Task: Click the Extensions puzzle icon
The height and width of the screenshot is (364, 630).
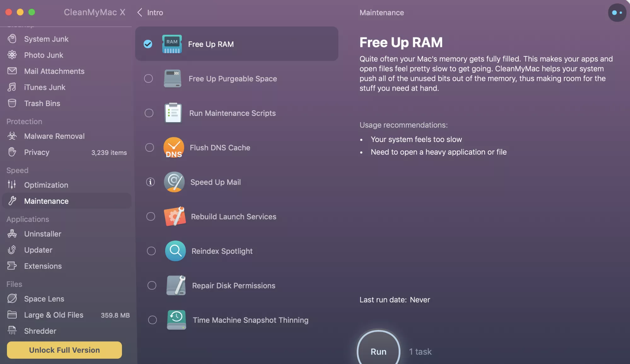Action: pos(12,265)
